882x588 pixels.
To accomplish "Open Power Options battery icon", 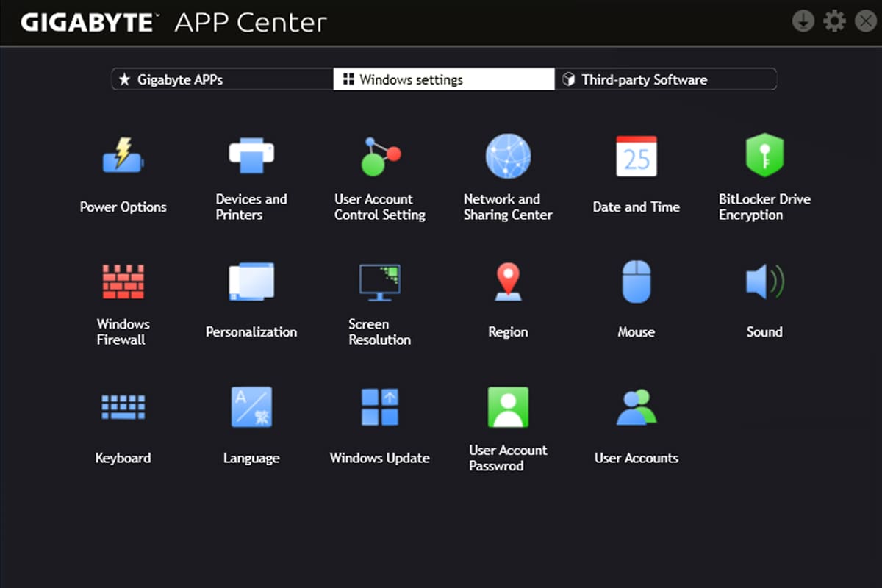I will tap(123, 156).
